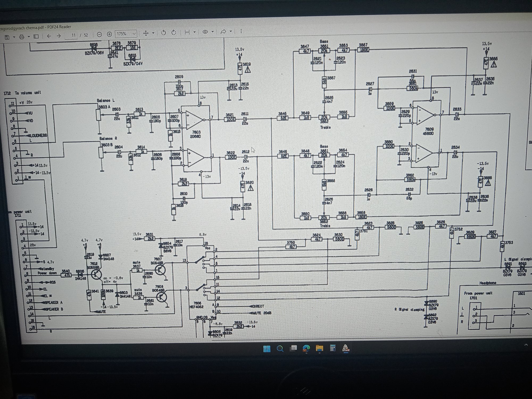Rotate the page clockwise

174,32
